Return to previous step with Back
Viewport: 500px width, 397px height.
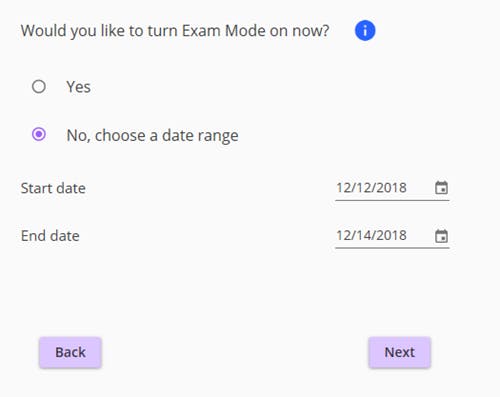tap(70, 352)
